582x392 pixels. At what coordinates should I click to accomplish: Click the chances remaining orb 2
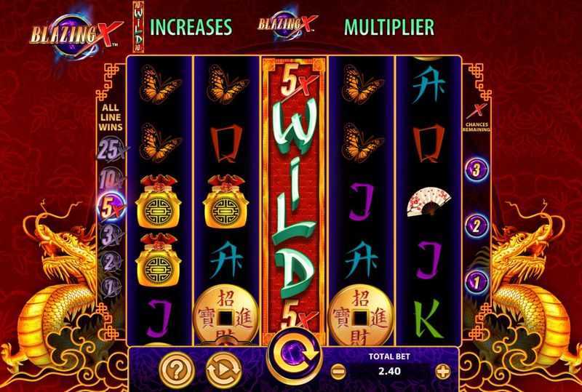coord(477,225)
